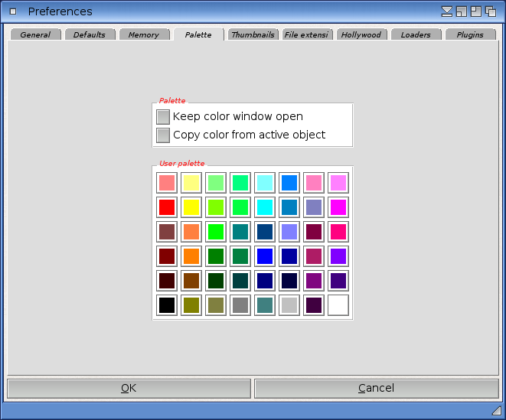Switch to the General tab

[35, 35]
